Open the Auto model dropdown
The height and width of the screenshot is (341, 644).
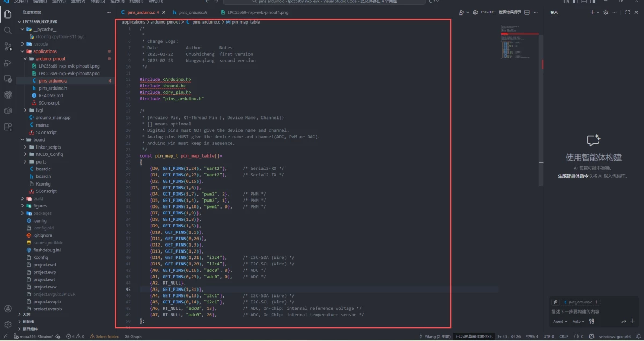[579, 321]
